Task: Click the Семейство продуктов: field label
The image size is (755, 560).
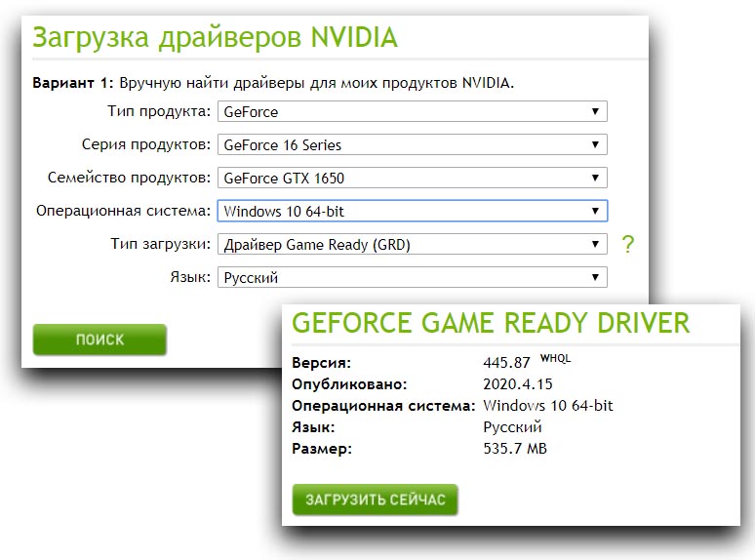Action: [x=129, y=178]
